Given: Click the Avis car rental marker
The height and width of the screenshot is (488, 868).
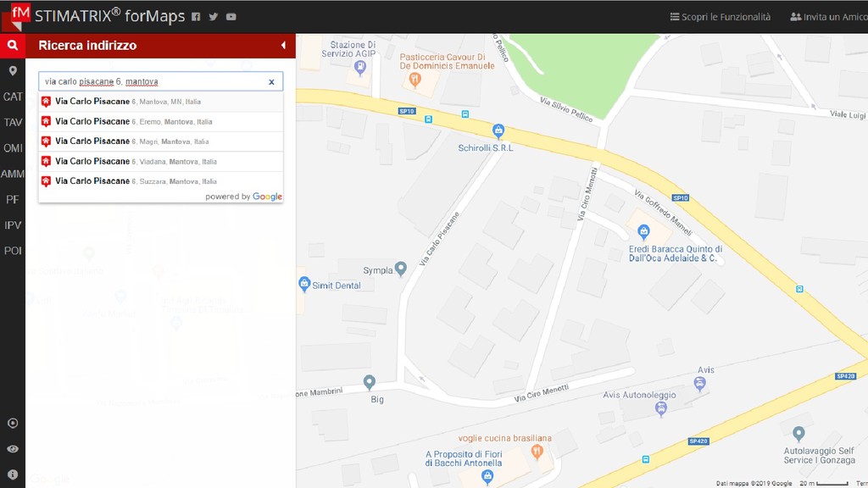Looking at the screenshot, I should point(699,384).
